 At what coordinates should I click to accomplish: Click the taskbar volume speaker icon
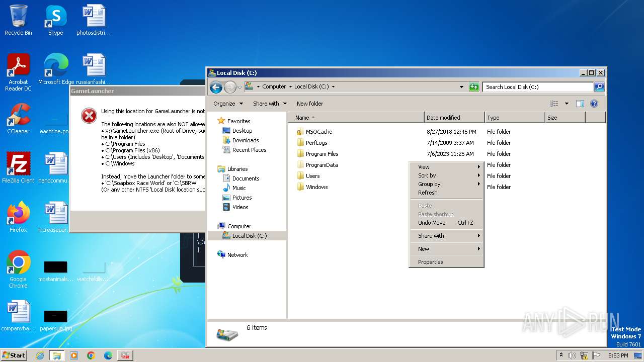tap(572, 355)
